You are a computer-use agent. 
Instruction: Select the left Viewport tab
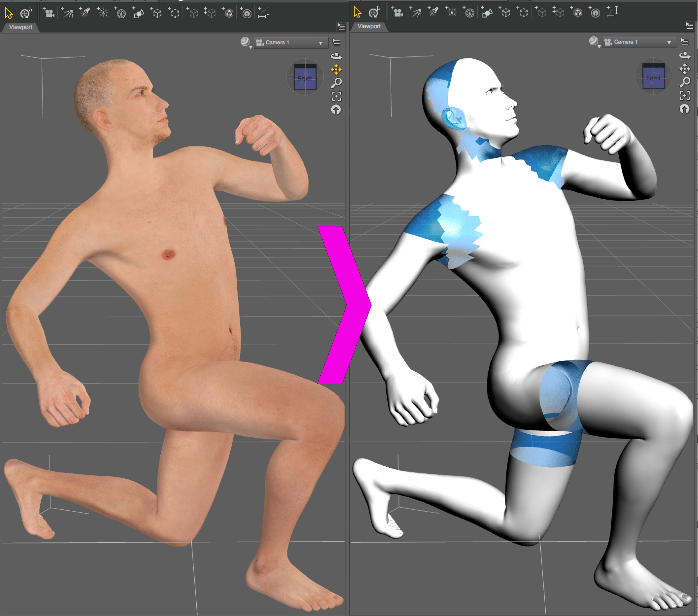tap(20, 27)
